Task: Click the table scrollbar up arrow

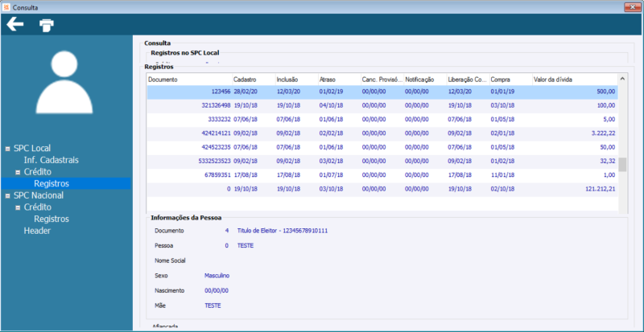Action: [x=622, y=79]
